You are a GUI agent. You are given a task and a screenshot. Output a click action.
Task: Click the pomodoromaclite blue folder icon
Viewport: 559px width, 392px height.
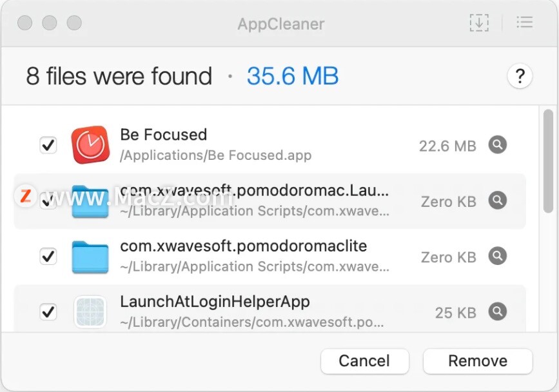pyautogui.click(x=90, y=256)
